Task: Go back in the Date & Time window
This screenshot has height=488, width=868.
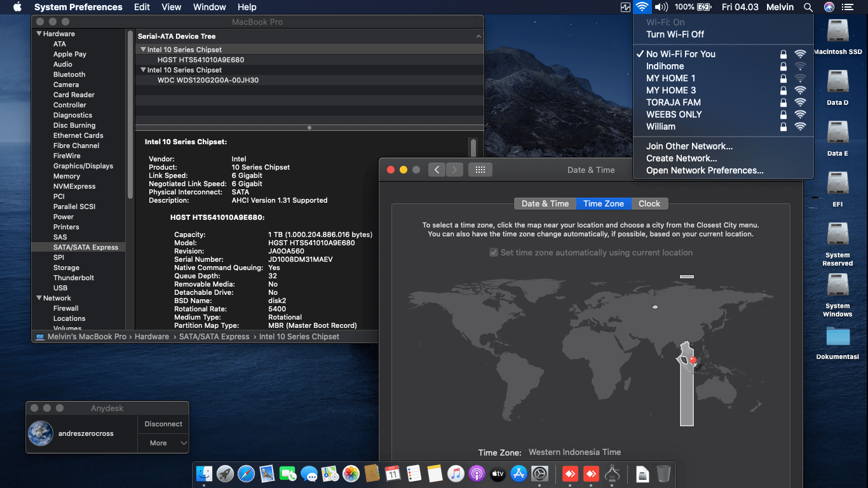Action: click(x=437, y=170)
